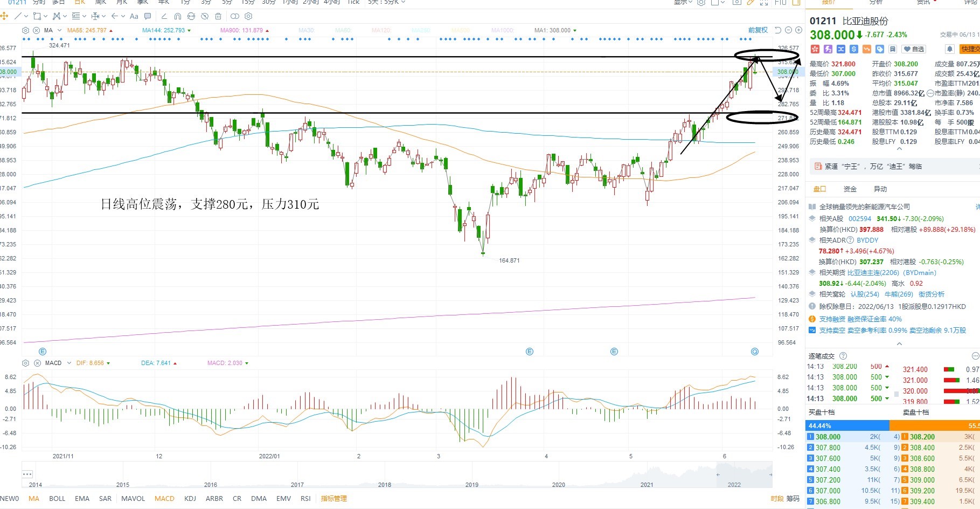Click the 街货分析 link
Viewport: 980px width, 509px height.
click(932, 294)
